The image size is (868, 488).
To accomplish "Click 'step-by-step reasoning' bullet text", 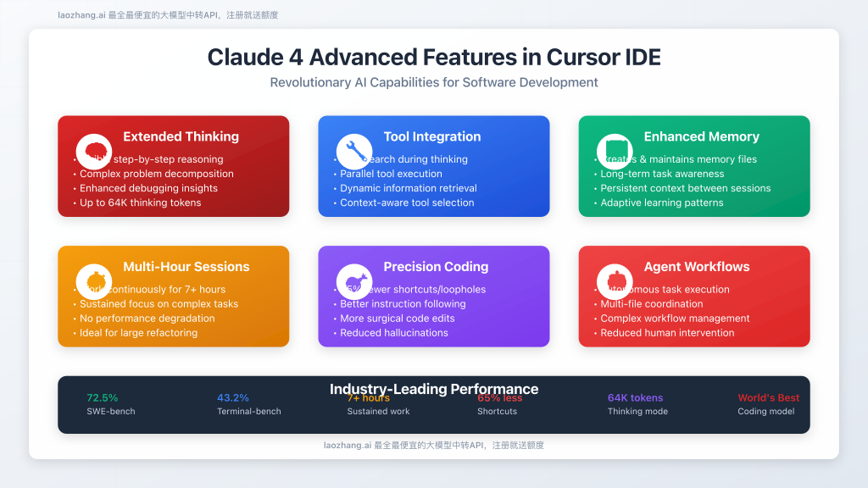I will [x=169, y=159].
